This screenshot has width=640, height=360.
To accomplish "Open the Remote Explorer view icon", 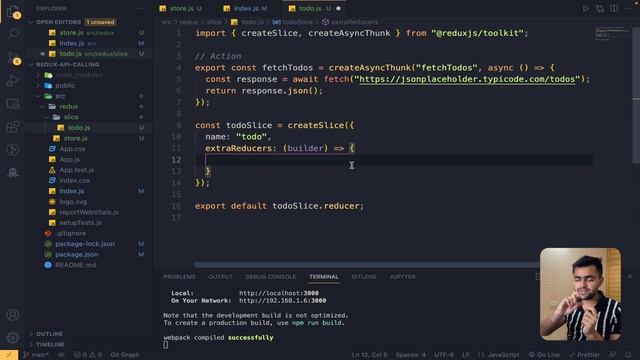I will pos(13,104).
